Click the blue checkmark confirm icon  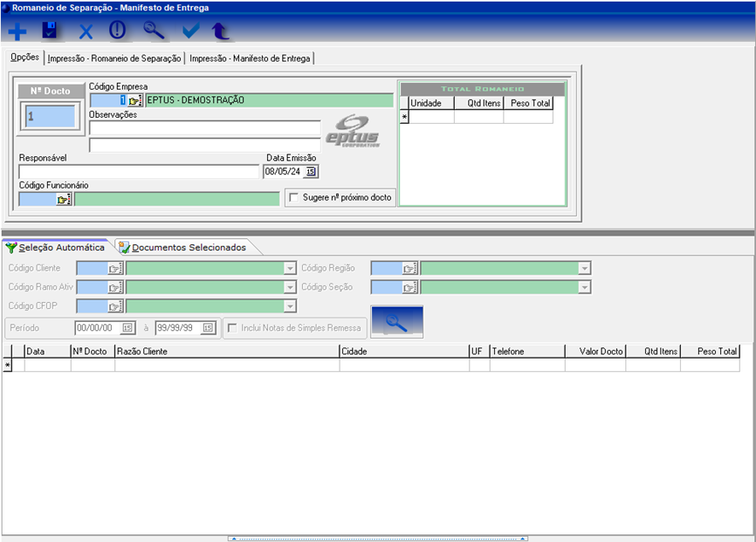pos(190,32)
